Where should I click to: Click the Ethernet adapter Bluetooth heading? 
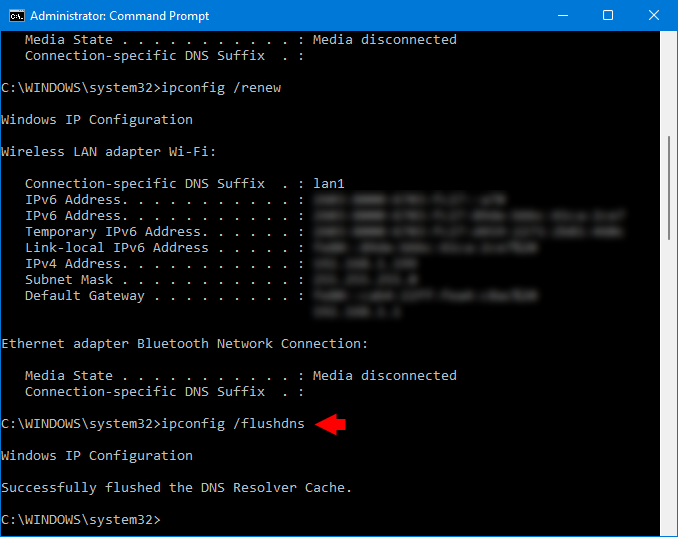pyautogui.click(x=184, y=344)
